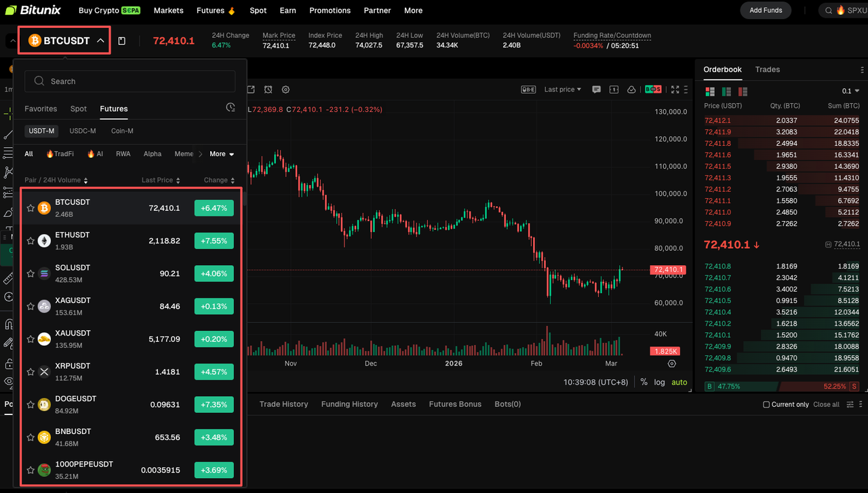Sort pairs by 24H Volume
Image resolution: width=868 pixels, height=493 pixels.
click(56, 180)
